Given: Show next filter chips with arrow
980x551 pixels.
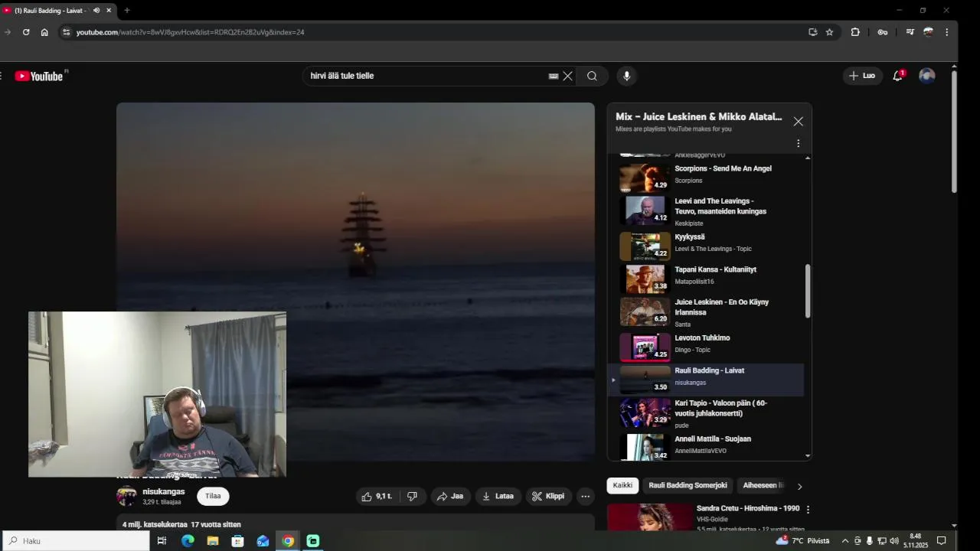Looking at the screenshot, I should [x=799, y=486].
